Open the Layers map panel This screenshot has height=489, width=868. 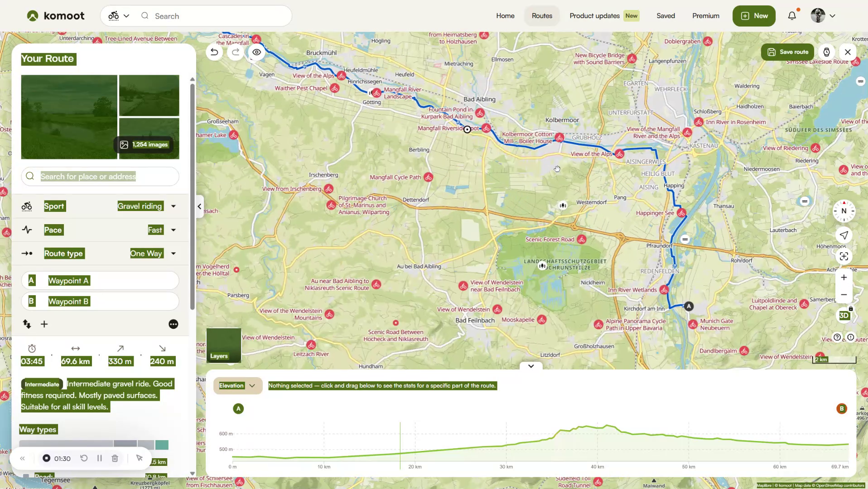[223, 345]
